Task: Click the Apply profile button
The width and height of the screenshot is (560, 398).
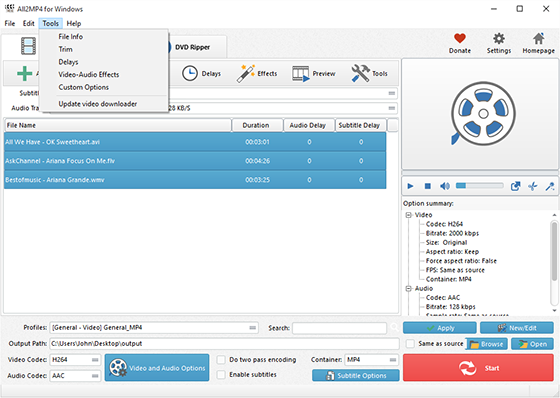Action: click(x=440, y=328)
